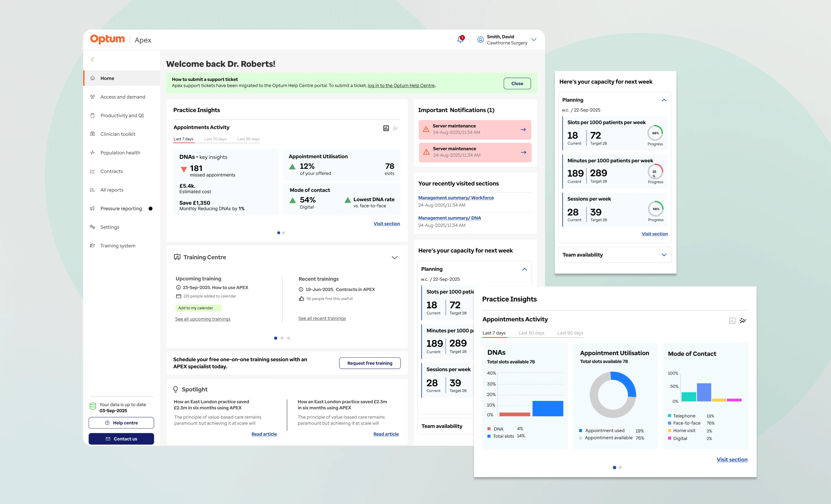This screenshot has width=831, height=504.
Task: Click the Clinician toolkit sidebar icon
Action: coord(92,134)
